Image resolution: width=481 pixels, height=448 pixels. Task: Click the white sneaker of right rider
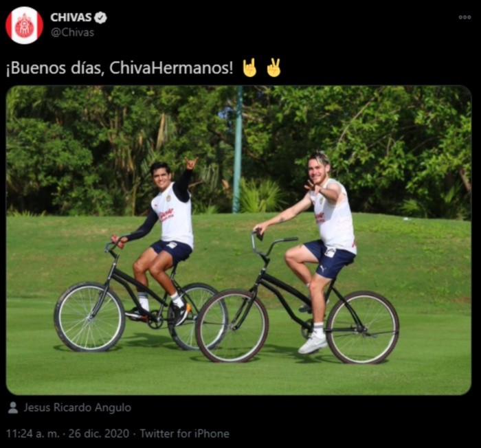313,341
